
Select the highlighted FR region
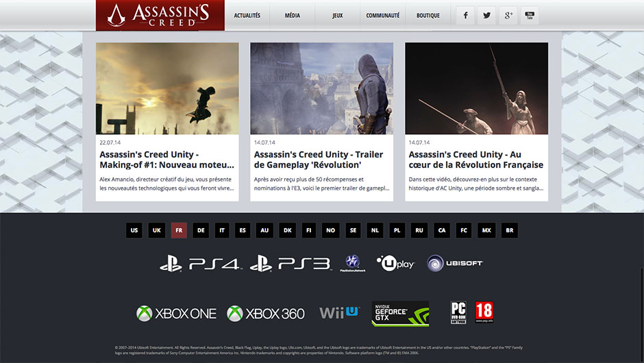(179, 230)
